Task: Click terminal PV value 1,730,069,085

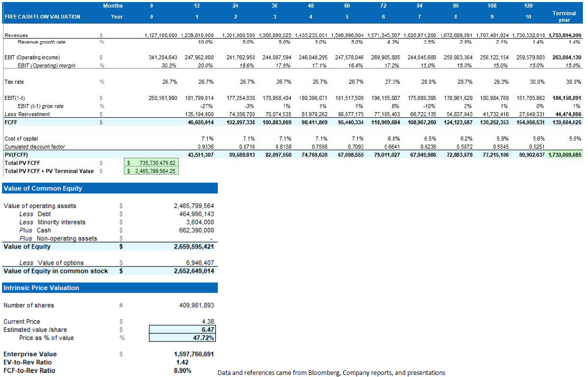Action: coord(565,155)
